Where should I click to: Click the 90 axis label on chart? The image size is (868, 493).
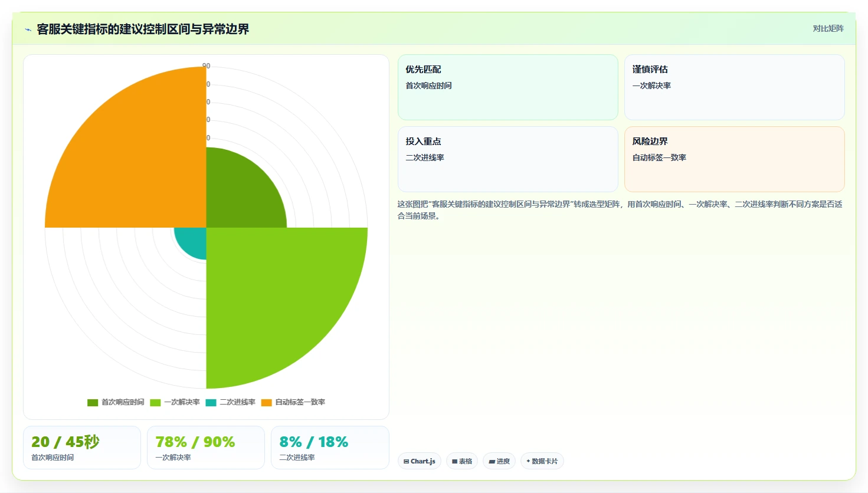pyautogui.click(x=206, y=66)
